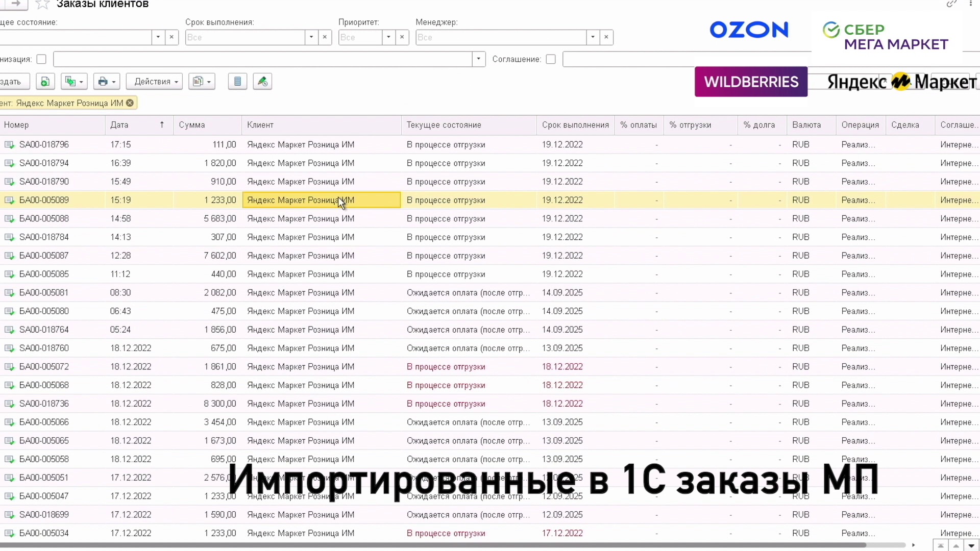Viewport: 980px width, 551px height.
Task: Click the list settings toolbar icon
Action: (237, 82)
